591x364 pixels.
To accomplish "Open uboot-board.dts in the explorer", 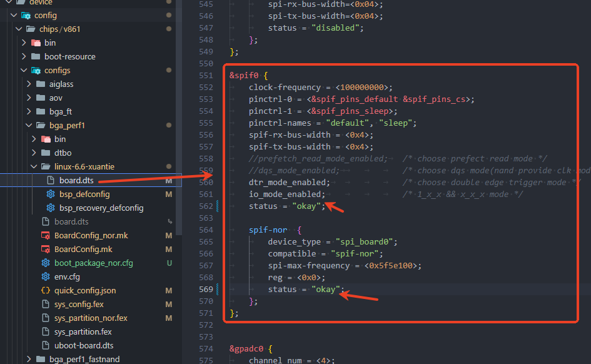I will tap(83, 346).
